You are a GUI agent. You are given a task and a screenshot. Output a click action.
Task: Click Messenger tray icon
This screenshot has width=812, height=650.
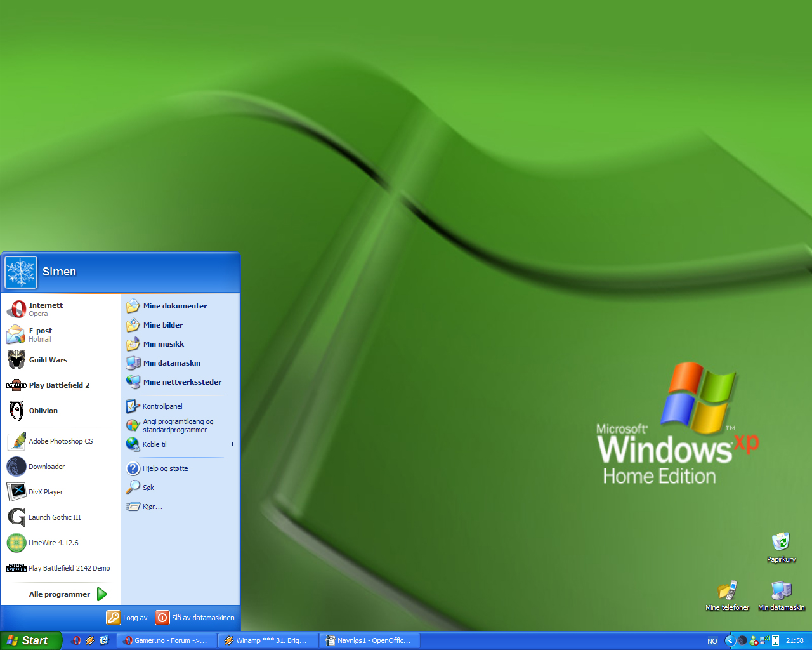754,641
